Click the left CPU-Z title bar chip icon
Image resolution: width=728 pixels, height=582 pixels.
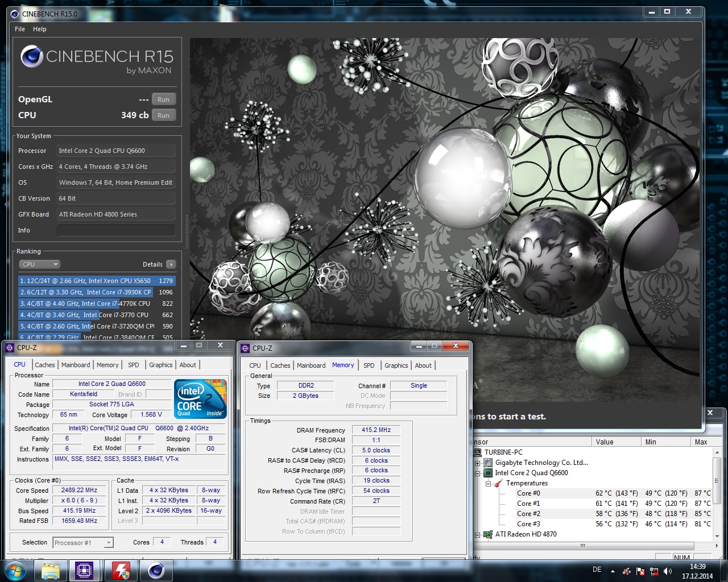point(10,347)
